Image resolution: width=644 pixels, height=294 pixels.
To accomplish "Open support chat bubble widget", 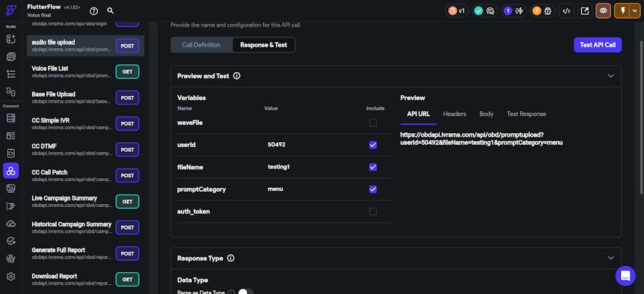I will (x=625, y=276).
